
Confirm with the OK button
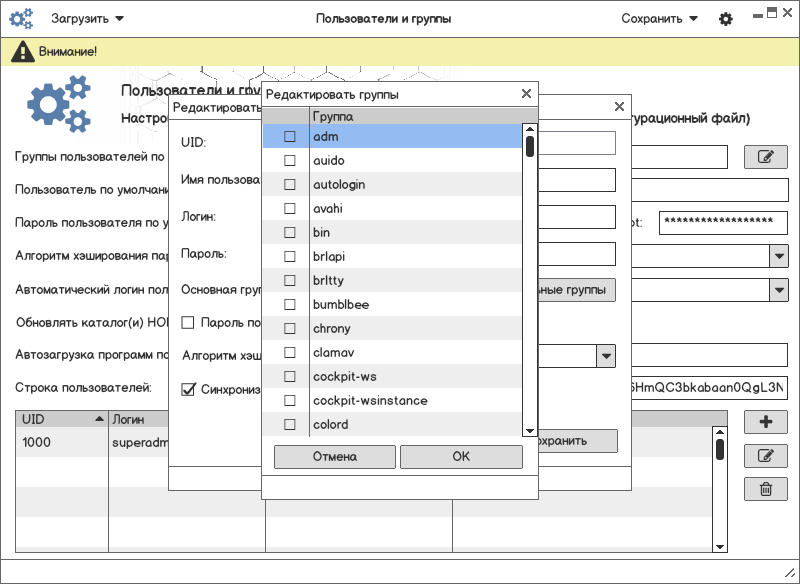point(460,457)
